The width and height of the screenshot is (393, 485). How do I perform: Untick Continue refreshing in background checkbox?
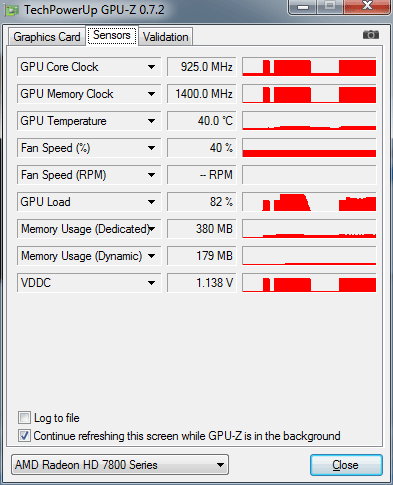point(24,436)
